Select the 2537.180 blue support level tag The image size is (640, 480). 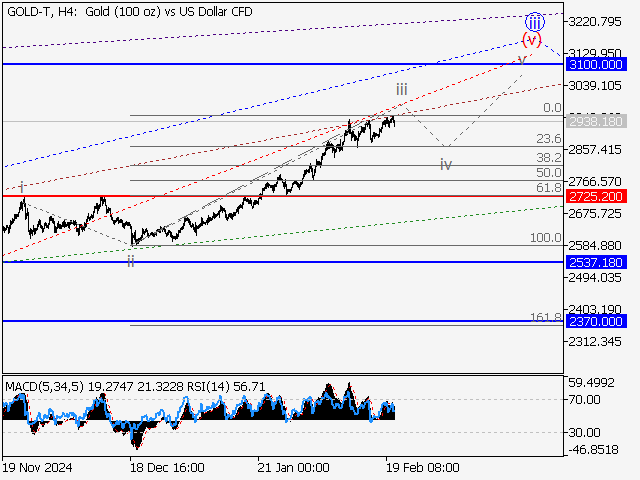(x=596, y=262)
